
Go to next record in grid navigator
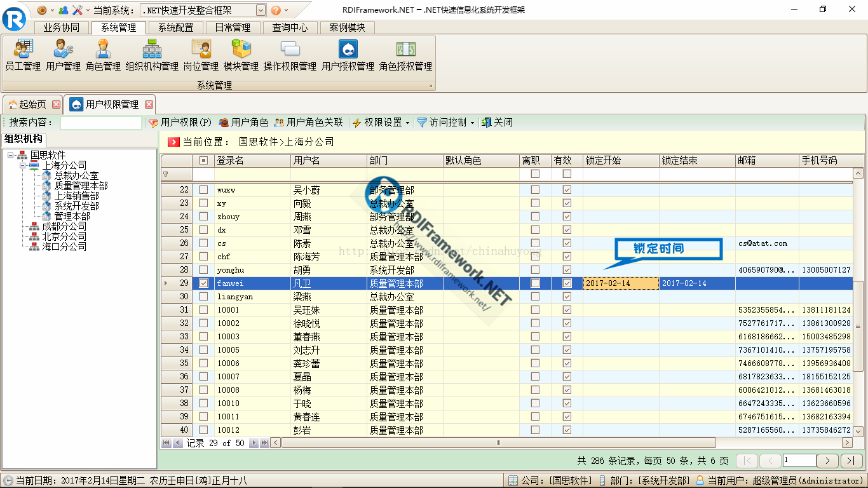point(253,443)
